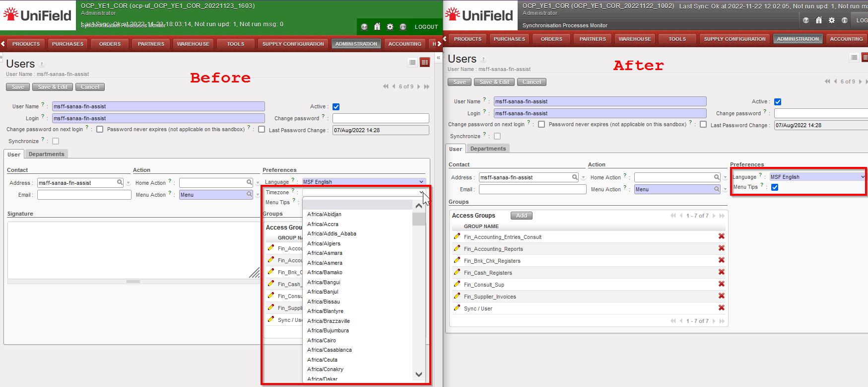Collapse the open Timezone dropdown in Before window
Image resolution: width=868 pixels, height=387 pixels.
(x=364, y=192)
